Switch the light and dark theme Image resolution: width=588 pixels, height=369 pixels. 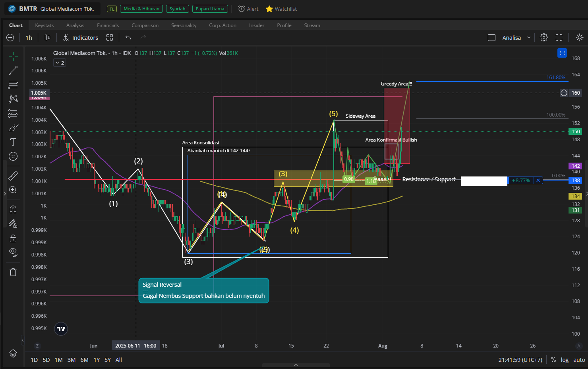pyautogui.click(x=580, y=37)
